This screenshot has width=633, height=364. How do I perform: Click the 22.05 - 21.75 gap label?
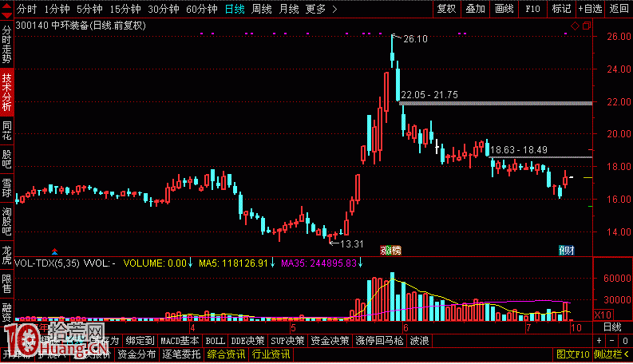tap(429, 95)
